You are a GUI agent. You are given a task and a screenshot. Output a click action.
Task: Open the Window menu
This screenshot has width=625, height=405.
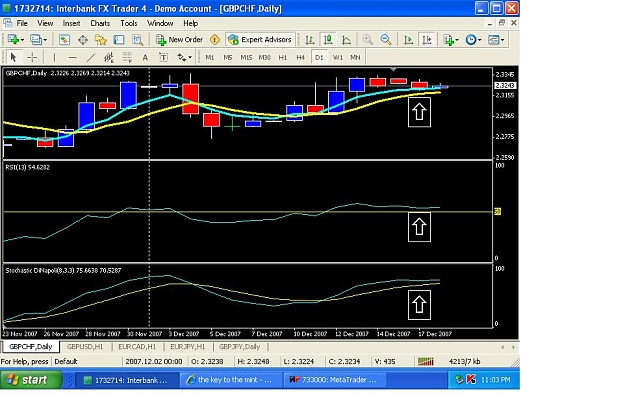coord(160,23)
